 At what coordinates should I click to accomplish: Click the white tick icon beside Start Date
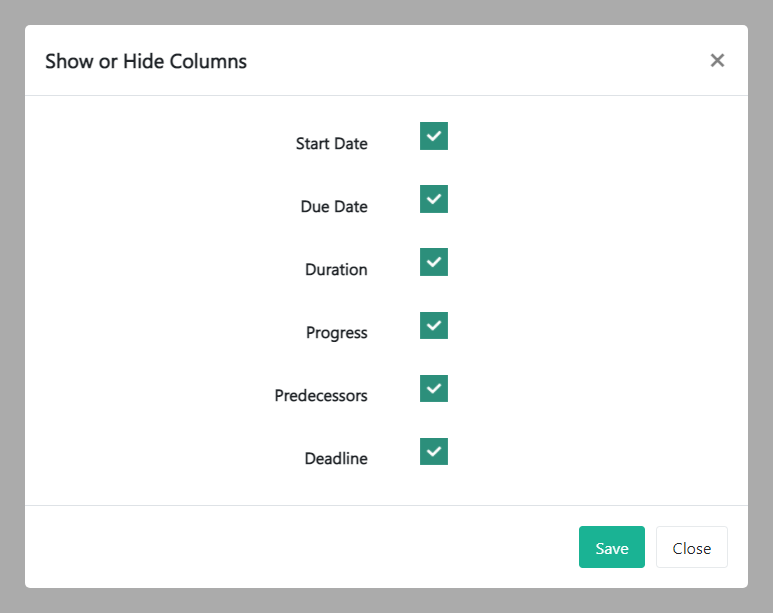pos(433,136)
